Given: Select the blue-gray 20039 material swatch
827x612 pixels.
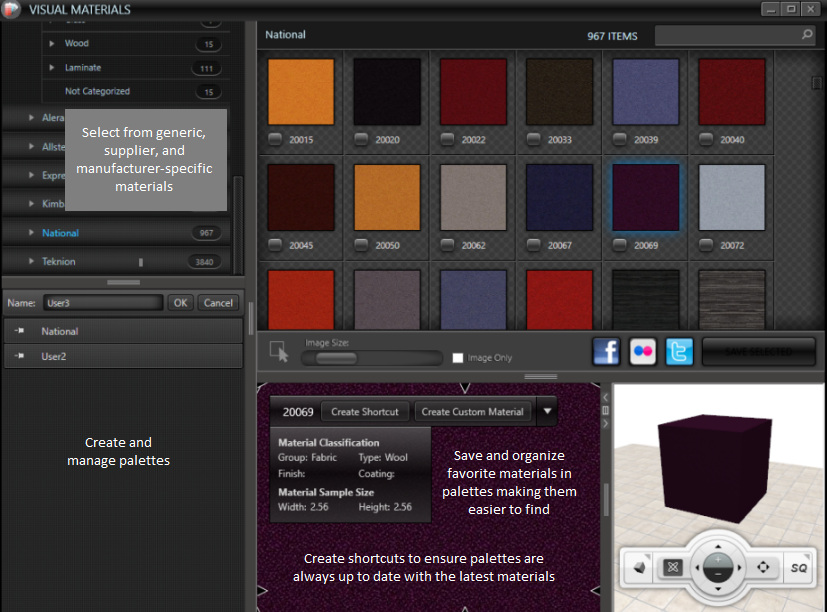Looking at the screenshot, I should [646, 92].
